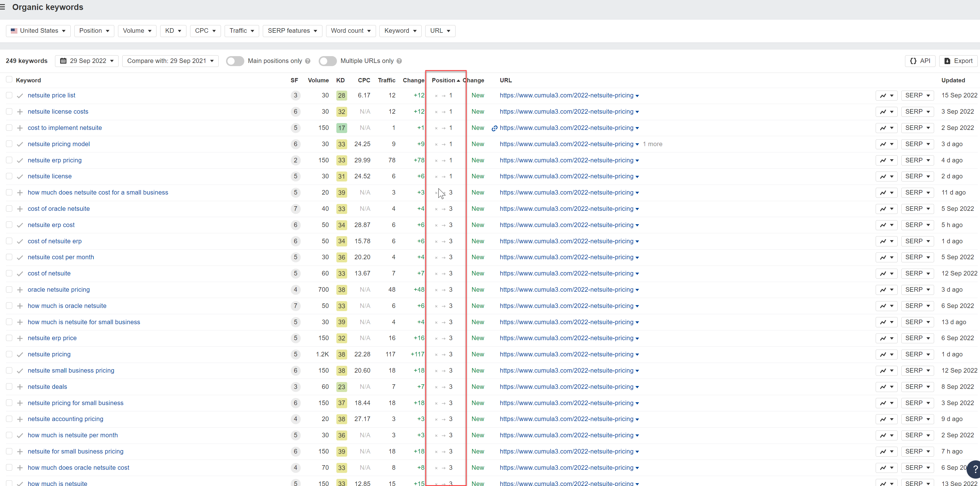The height and width of the screenshot is (486, 980).
Task: Click checkmark icon for netsuite pricing model
Action: pos(20,144)
